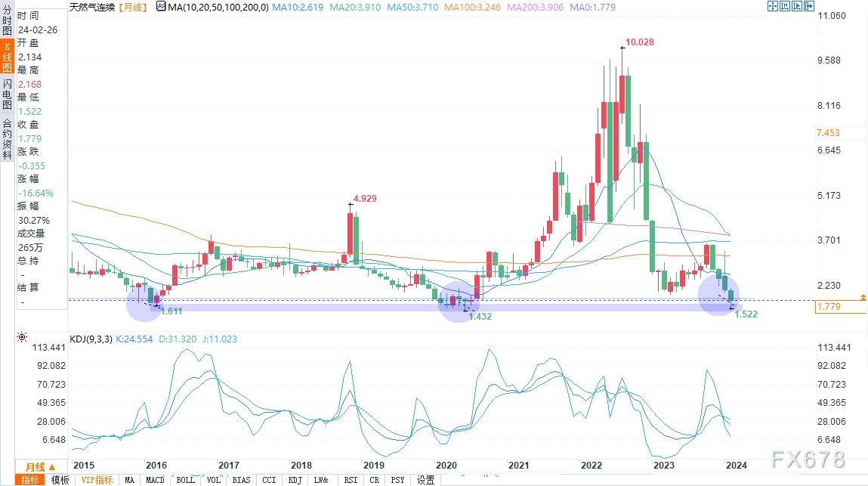Image resolution: width=868 pixels, height=486 pixels.
Task: Select the MACD indicator button
Action: pyautogui.click(x=155, y=480)
